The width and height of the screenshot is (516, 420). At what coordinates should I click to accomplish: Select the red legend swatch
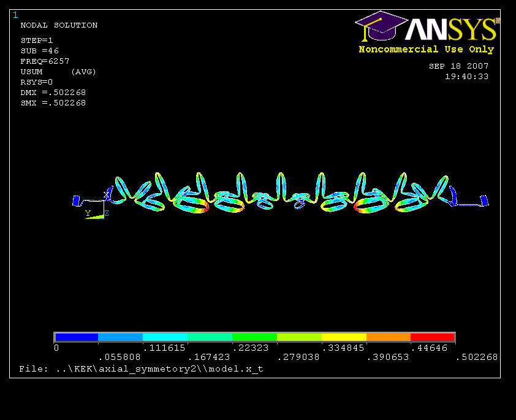point(433,337)
